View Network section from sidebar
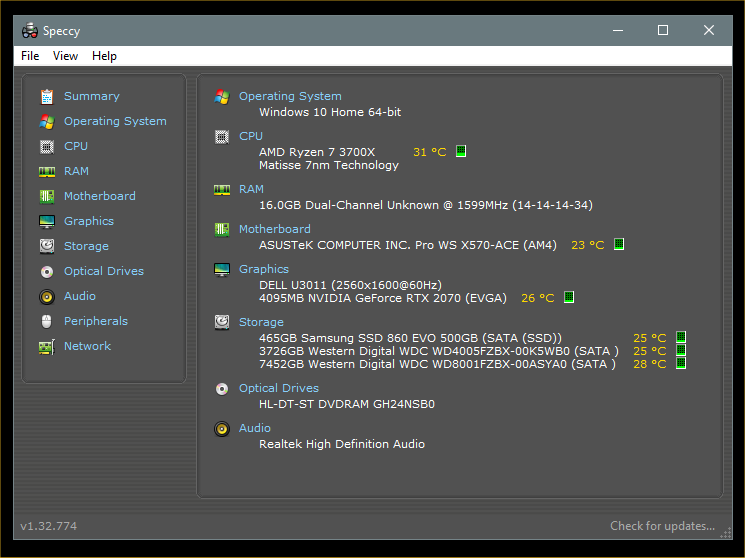 pos(87,346)
